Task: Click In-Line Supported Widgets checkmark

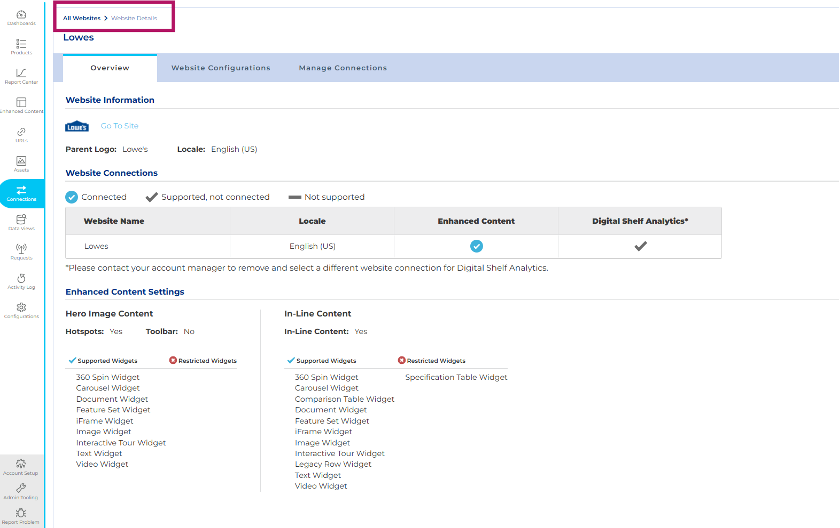Action: point(291,360)
